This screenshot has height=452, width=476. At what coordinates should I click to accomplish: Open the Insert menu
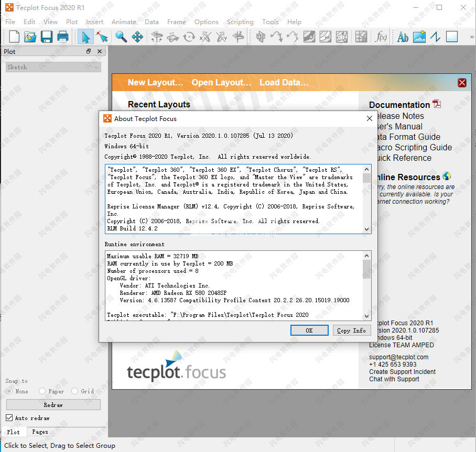point(94,22)
